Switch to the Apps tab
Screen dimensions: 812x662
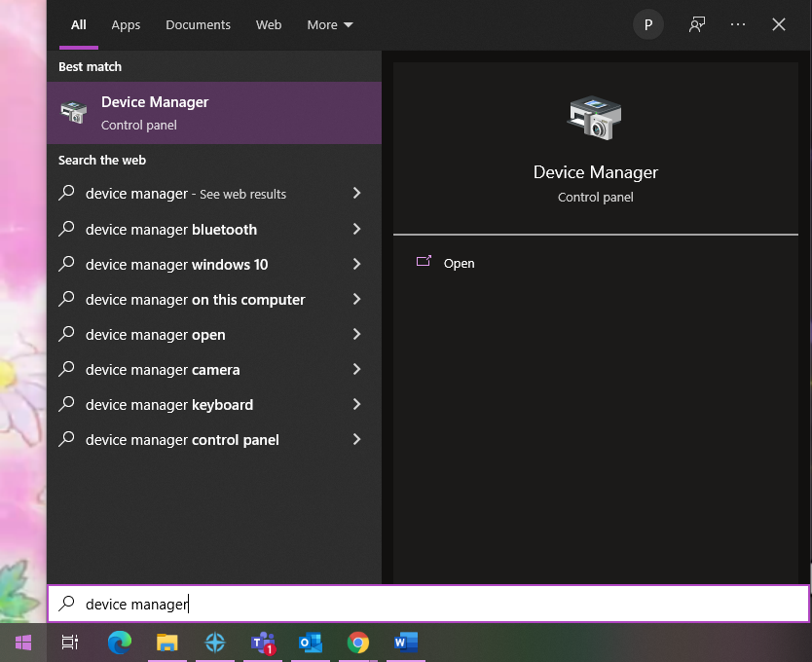coord(126,24)
